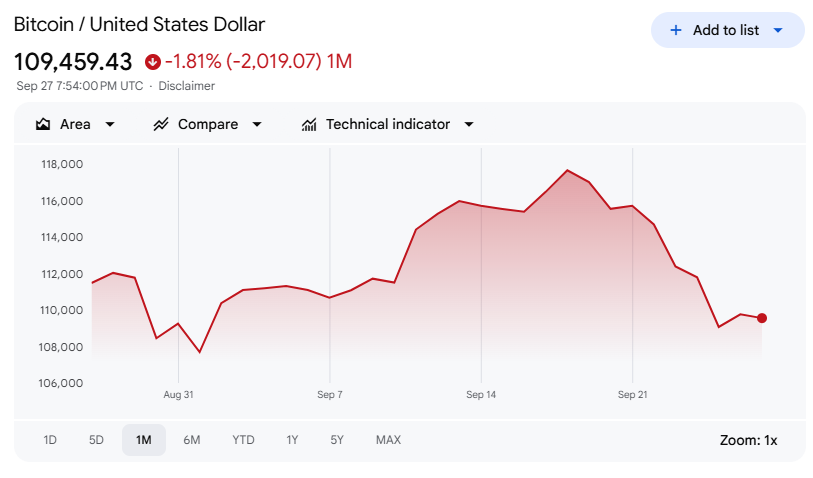Open the Disclaimer link
This screenshot has width=813, height=478.
coord(187,86)
